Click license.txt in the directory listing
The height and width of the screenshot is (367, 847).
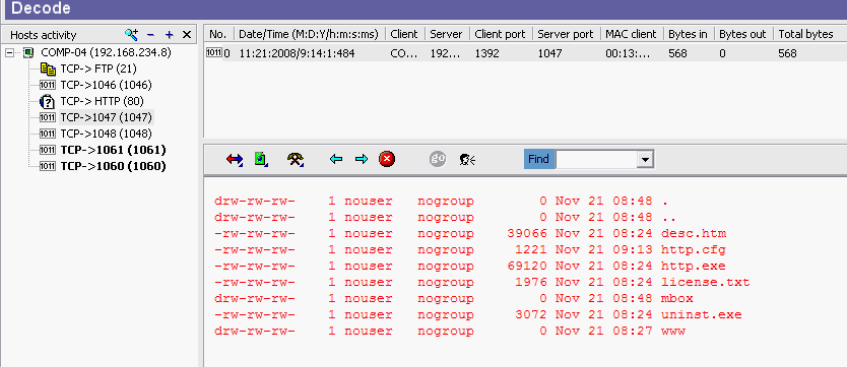[x=705, y=282]
